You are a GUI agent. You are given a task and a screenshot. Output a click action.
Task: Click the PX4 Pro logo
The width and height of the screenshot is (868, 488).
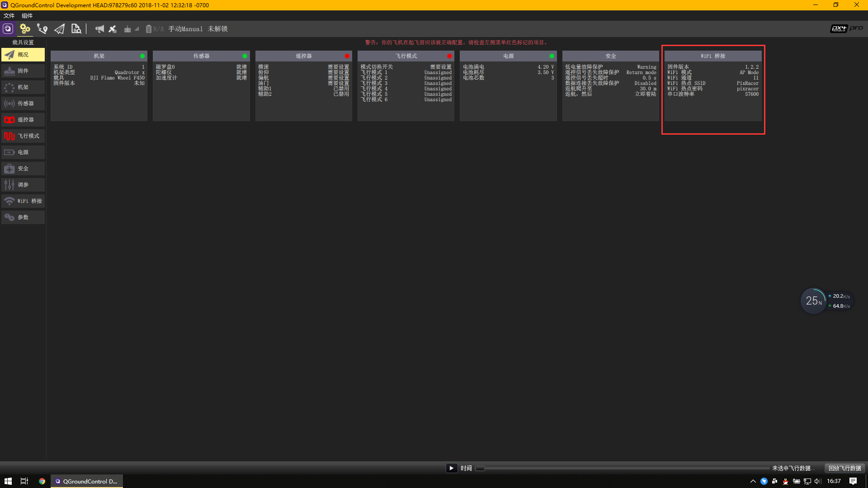pyautogui.click(x=846, y=28)
